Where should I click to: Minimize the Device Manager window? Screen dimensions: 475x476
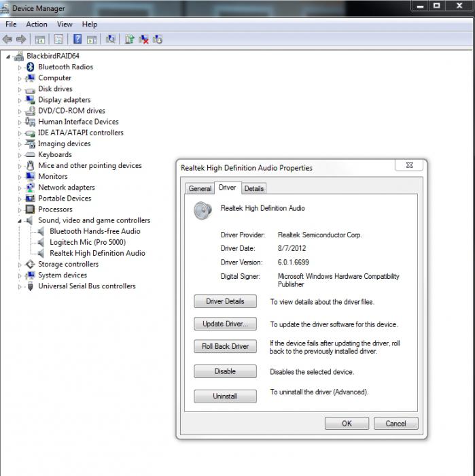(x=420, y=5)
